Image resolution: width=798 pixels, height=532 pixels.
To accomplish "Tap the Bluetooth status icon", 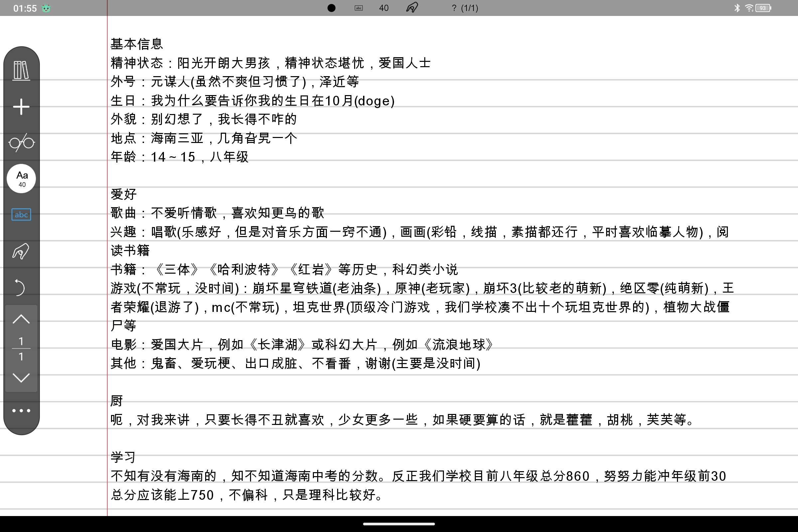I will click(737, 8).
